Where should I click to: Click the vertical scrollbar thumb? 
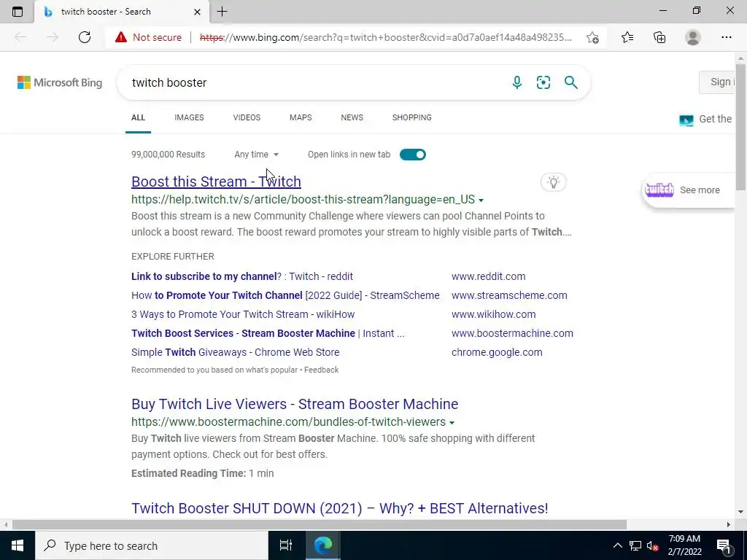coord(741,128)
